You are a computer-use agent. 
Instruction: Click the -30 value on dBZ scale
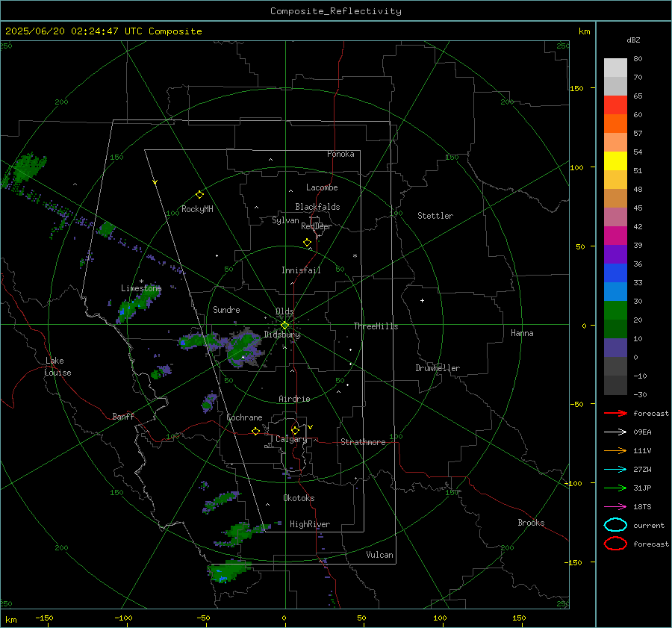coord(640,394)
